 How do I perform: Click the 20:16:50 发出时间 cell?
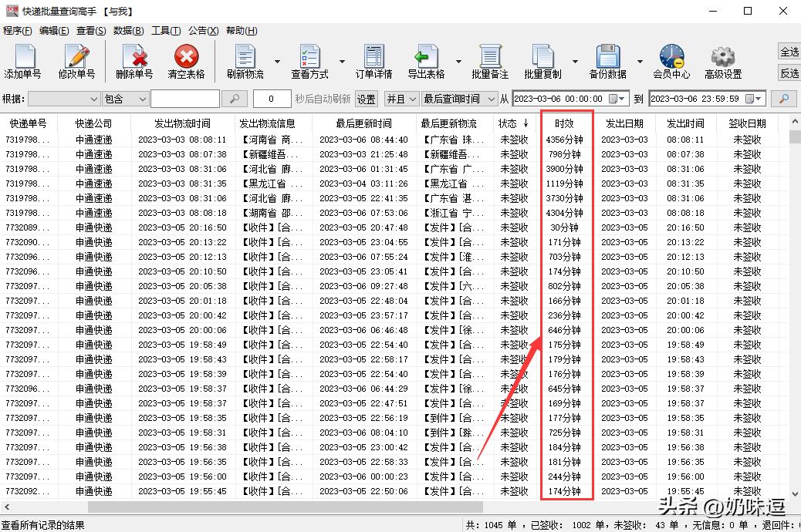coord(685,227)
